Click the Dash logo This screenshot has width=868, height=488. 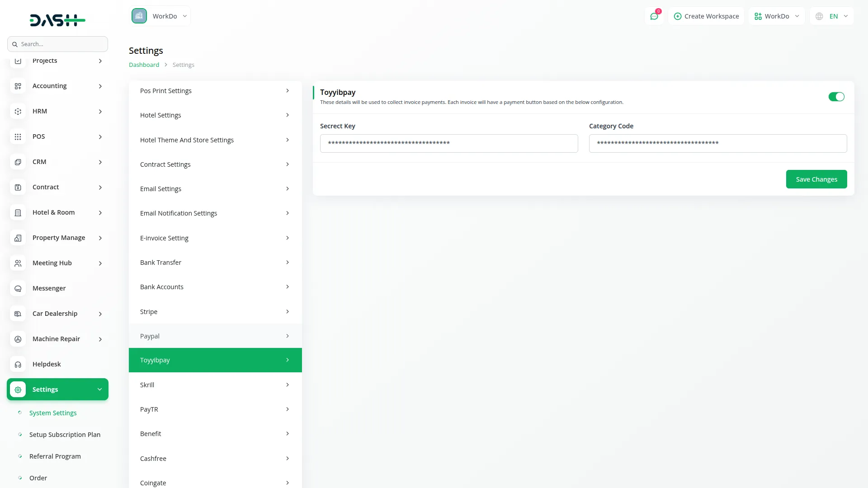[57, 20]
